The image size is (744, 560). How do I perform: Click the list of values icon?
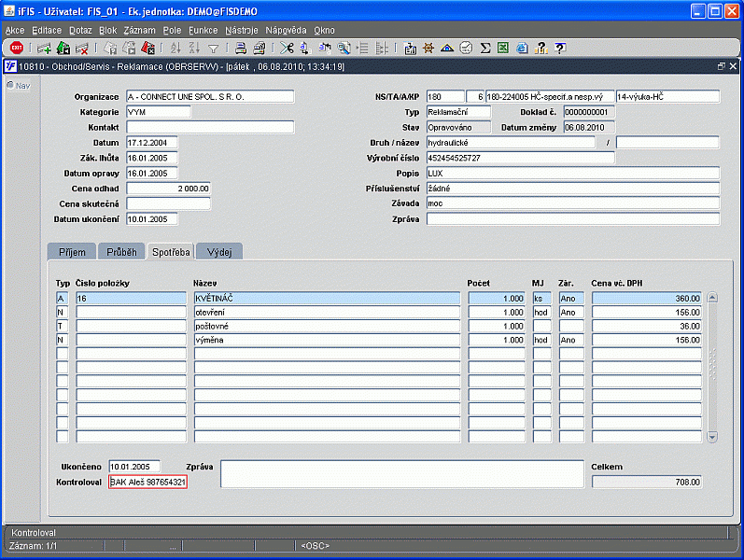(362, 48)
